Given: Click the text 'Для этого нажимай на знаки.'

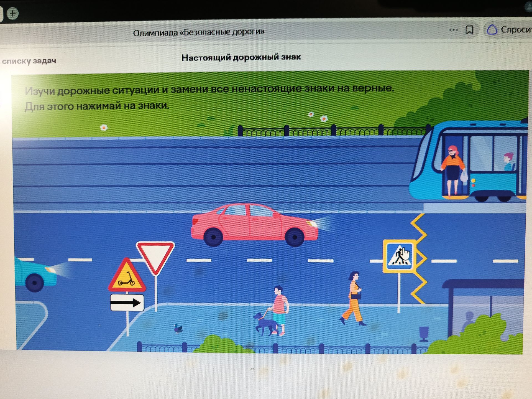Looking at the screenshot, I should pyautogui.click(x=97, y=106).
